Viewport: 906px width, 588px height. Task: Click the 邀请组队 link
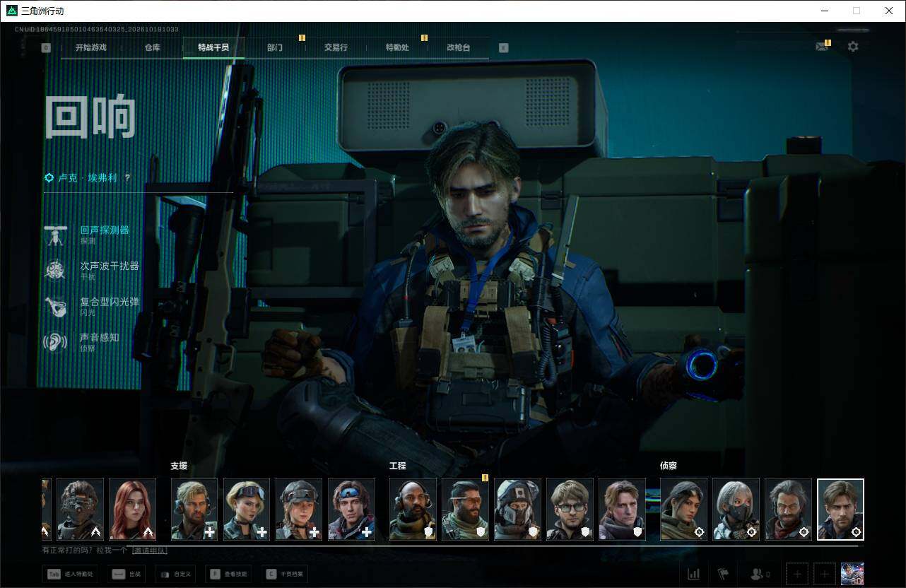coord(150,550)
